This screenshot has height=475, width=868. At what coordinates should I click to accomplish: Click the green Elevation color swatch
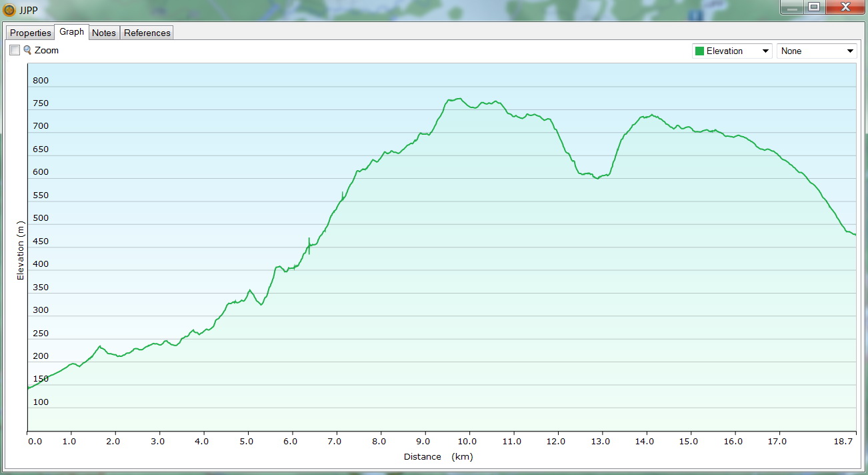coord(699,51)
